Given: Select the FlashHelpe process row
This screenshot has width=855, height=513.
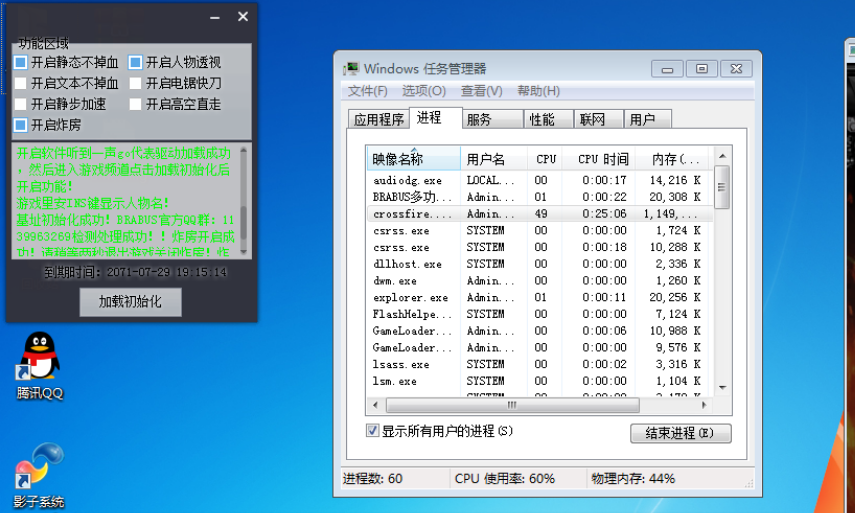Looking at the screenshot, I should [x=540, y=314].
